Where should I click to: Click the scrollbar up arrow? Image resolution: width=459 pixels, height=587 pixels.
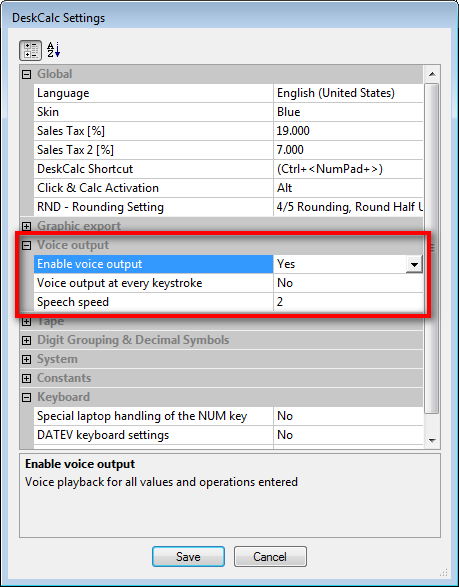coord(432,74)
